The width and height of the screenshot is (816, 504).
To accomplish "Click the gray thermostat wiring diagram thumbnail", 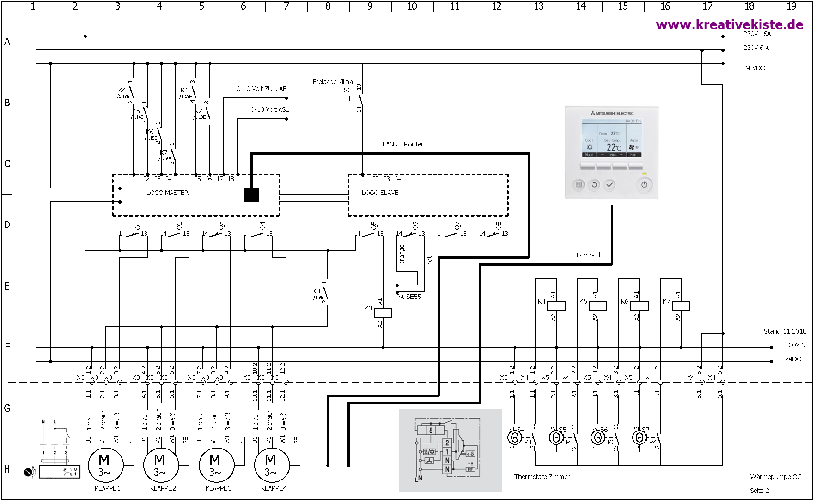I will click(x=450, y=450).
